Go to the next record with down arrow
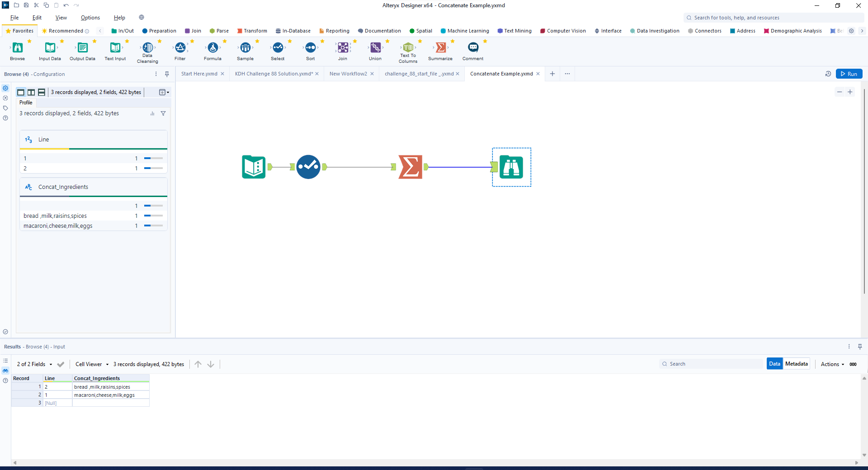 coord(211,364)
